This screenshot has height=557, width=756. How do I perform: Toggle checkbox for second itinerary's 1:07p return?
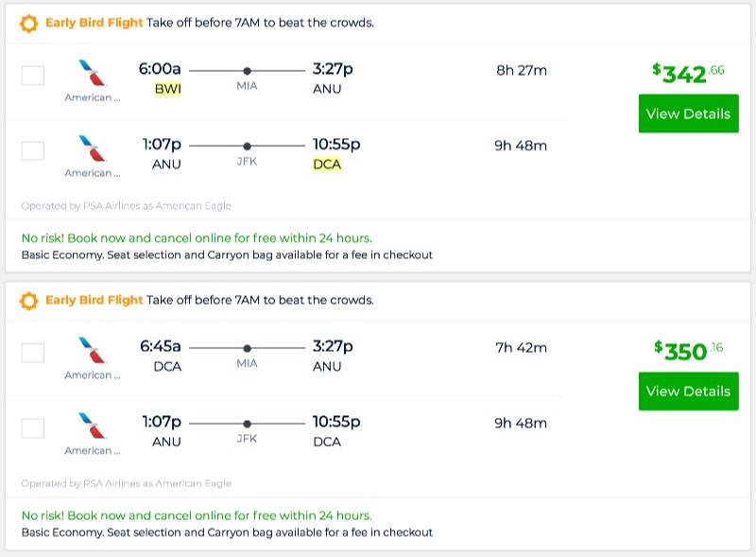click(33, 427)
